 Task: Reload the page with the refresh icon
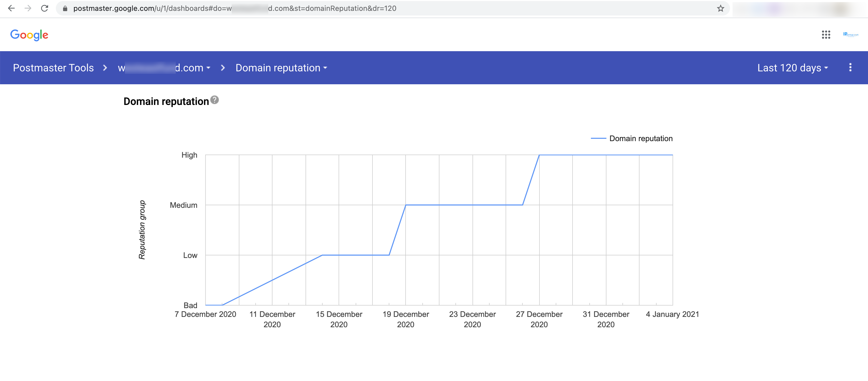coord(44,9)
